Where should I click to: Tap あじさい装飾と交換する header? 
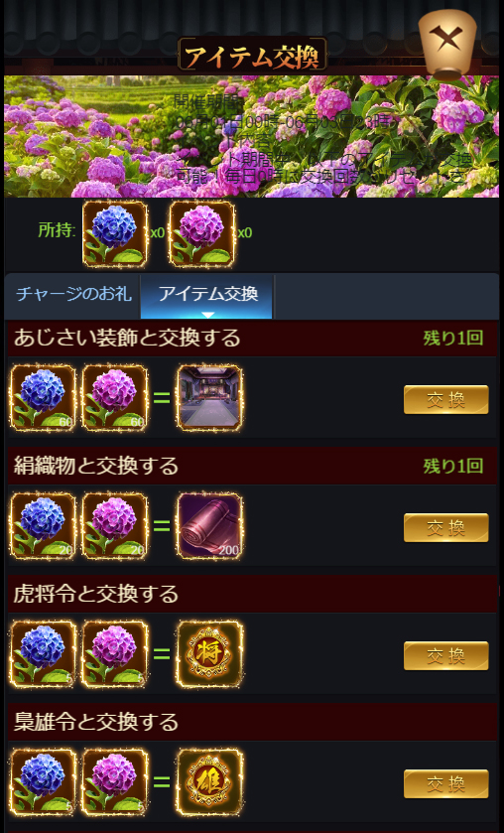(x=127, y=338)
